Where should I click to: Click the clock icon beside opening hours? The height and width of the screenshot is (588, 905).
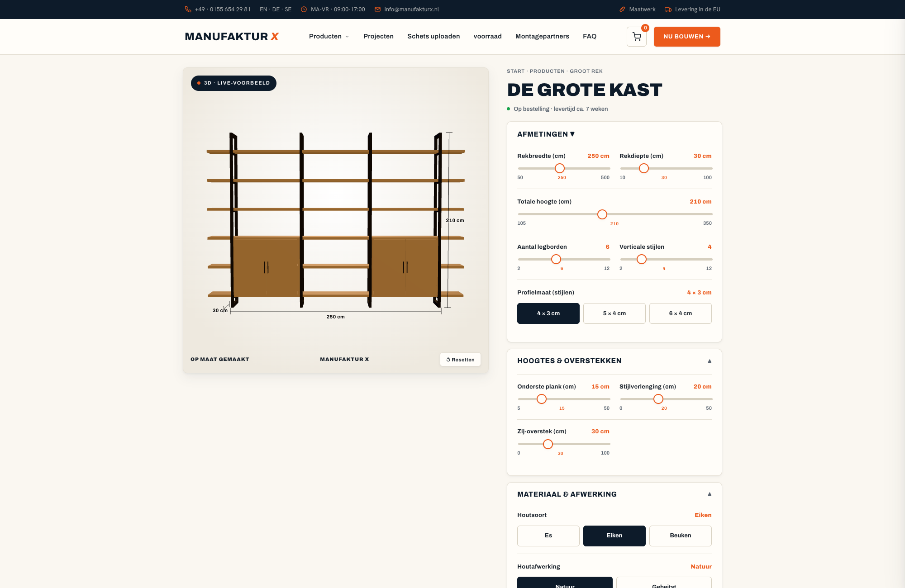point(304,9)
